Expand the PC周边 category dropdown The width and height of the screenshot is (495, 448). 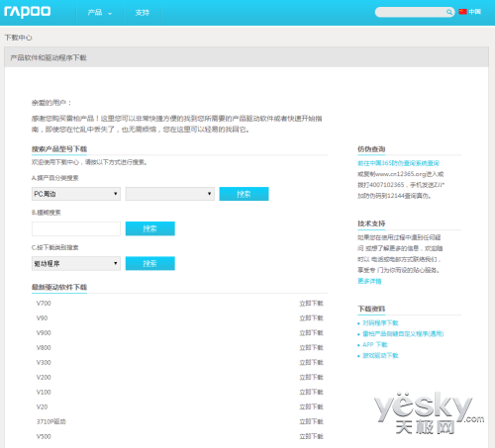tap(76, 194)
